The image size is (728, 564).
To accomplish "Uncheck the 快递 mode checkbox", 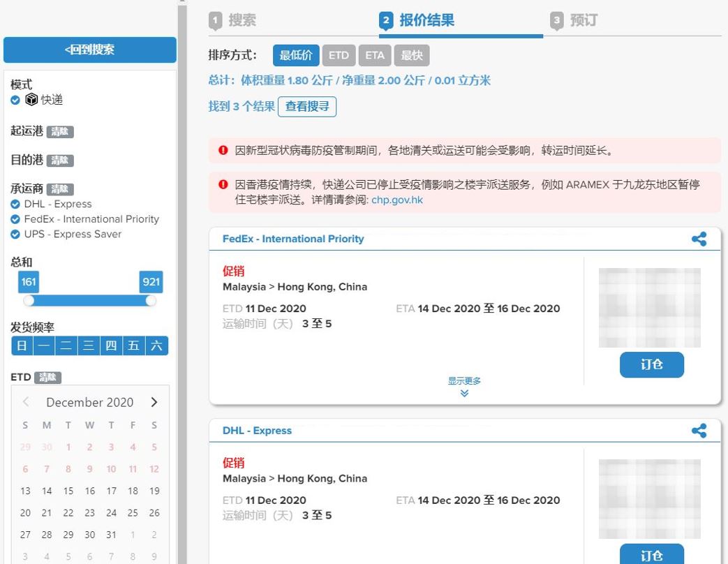I will (x=15, y=100).
